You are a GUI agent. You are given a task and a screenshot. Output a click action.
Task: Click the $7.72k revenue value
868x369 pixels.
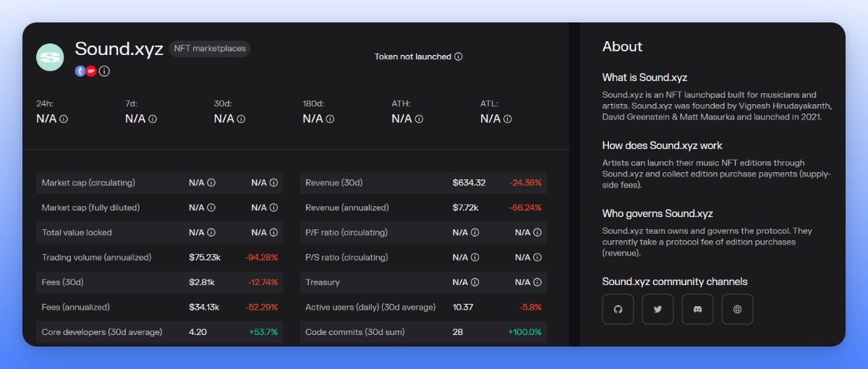click(x=466, y=208)
